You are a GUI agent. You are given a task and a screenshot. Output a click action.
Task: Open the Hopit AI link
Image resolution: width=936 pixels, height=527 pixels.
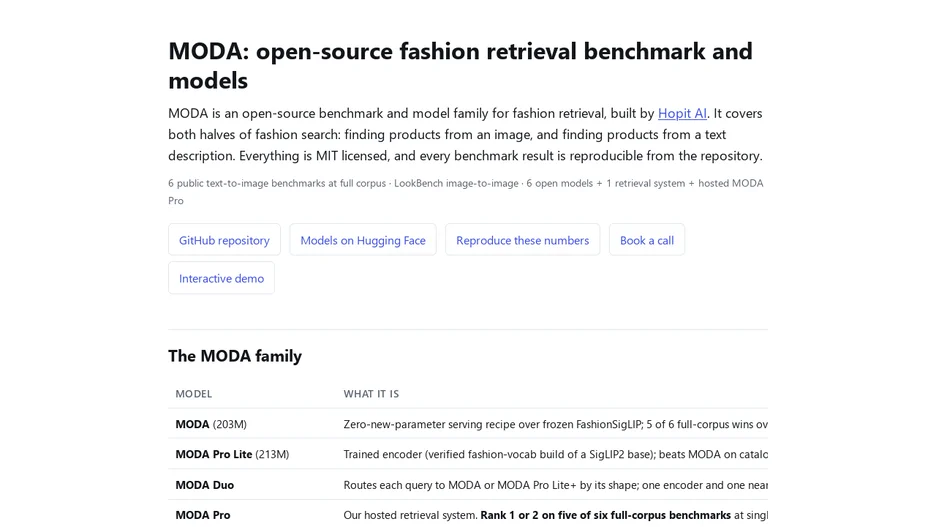pos(682,113)
